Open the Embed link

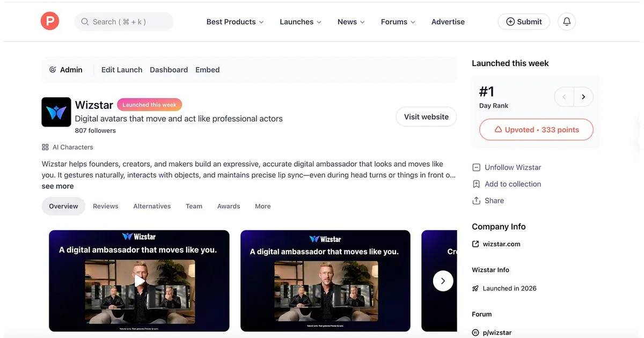click(208, 70)
